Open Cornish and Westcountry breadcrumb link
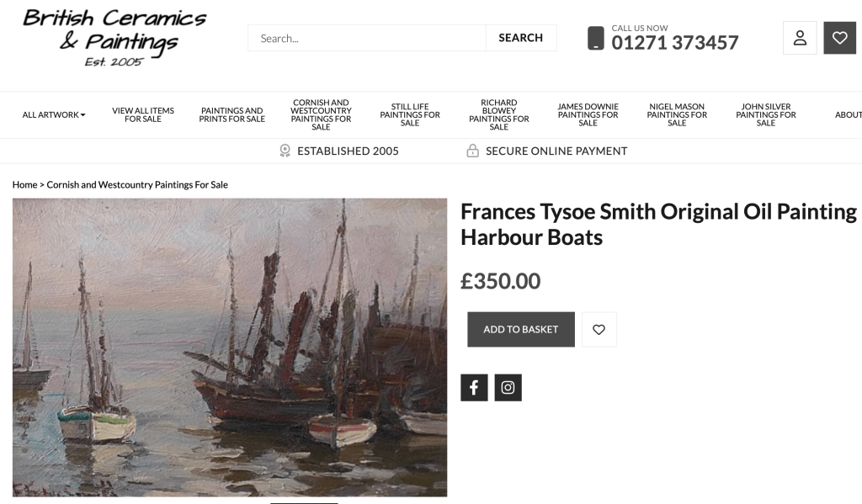Image resolution: width=862 pixels, height=504 pixels. 137,185
